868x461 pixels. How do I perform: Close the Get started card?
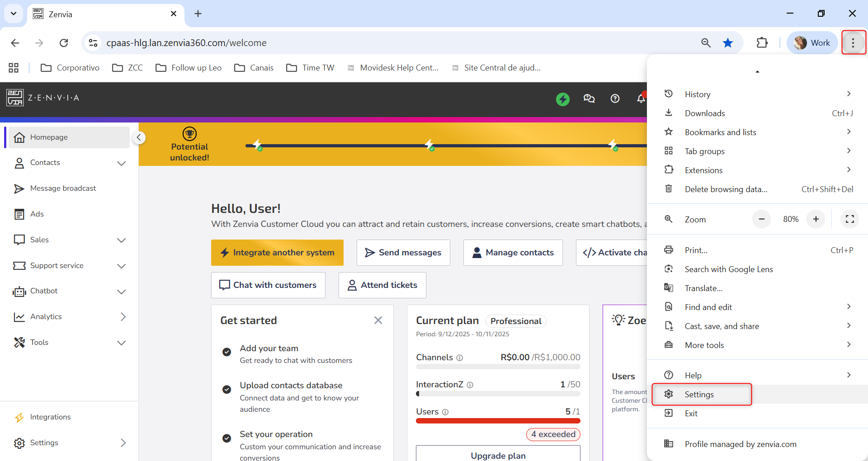pos(378,320)
